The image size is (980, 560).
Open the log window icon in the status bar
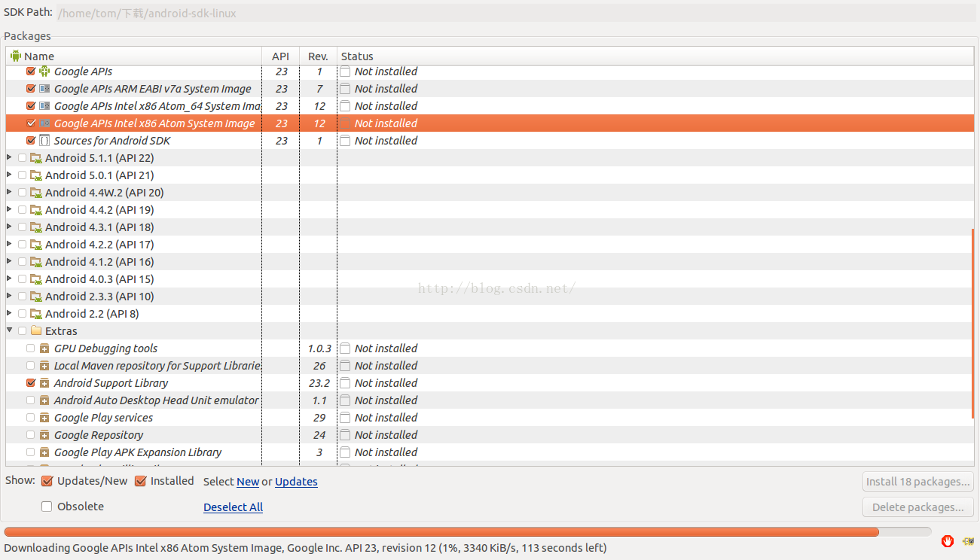pos(968,541)
